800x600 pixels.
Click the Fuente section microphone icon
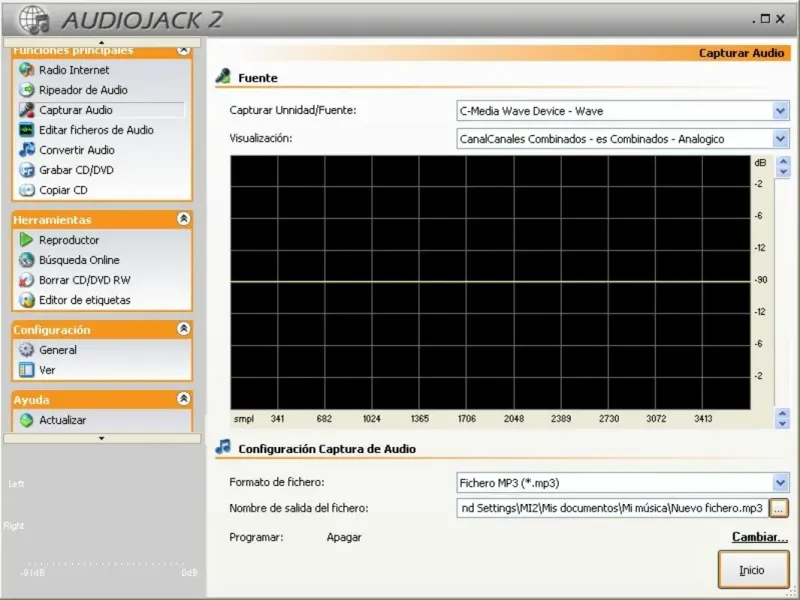click(223, 77)
